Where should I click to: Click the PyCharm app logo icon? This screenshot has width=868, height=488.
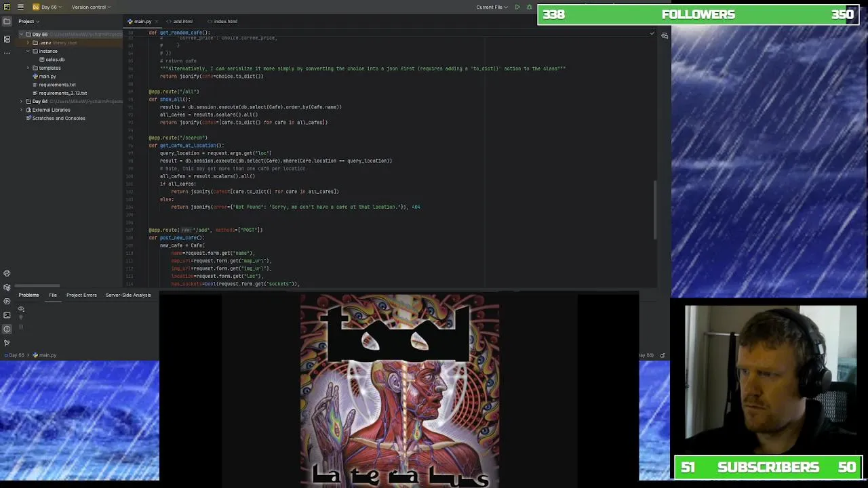7,7
